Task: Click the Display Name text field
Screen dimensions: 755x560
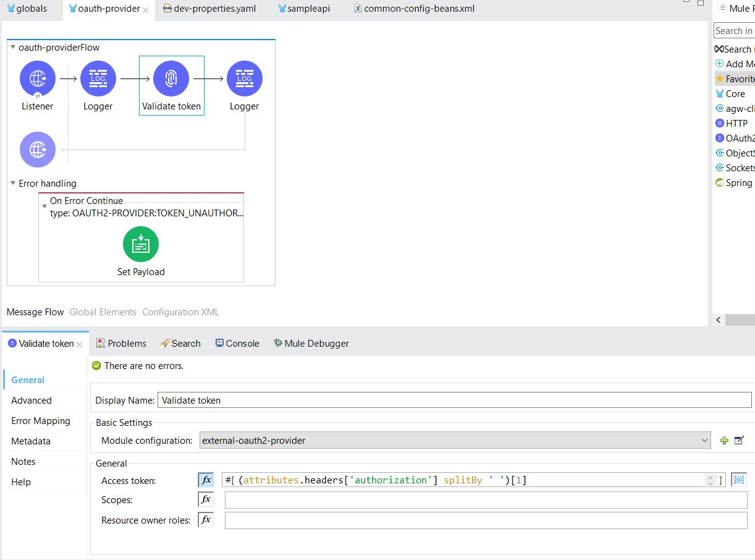Action: click(454, 401)
